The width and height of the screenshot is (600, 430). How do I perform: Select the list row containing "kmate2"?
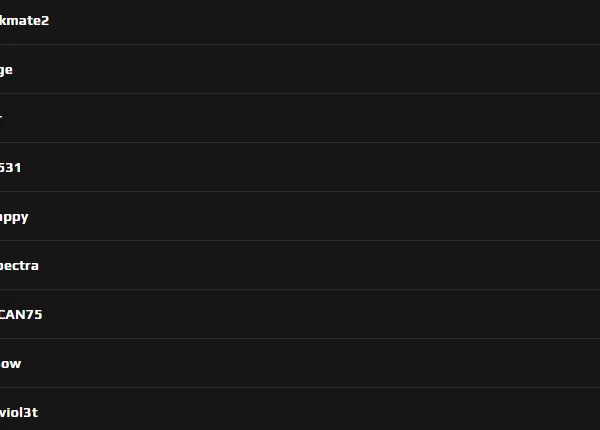[x=300, y=22]
